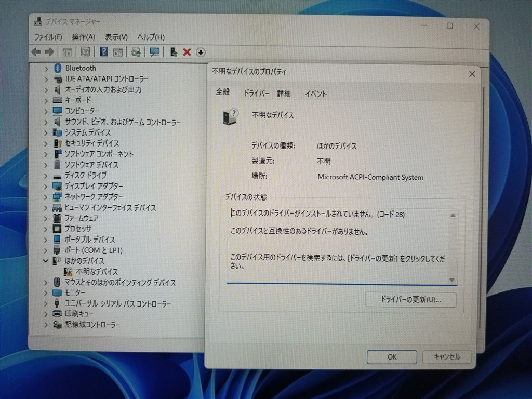Viewport: 532px width, 399px height.
Task: Select the 印刷キュー printer icon
Action: pos(57,314)
